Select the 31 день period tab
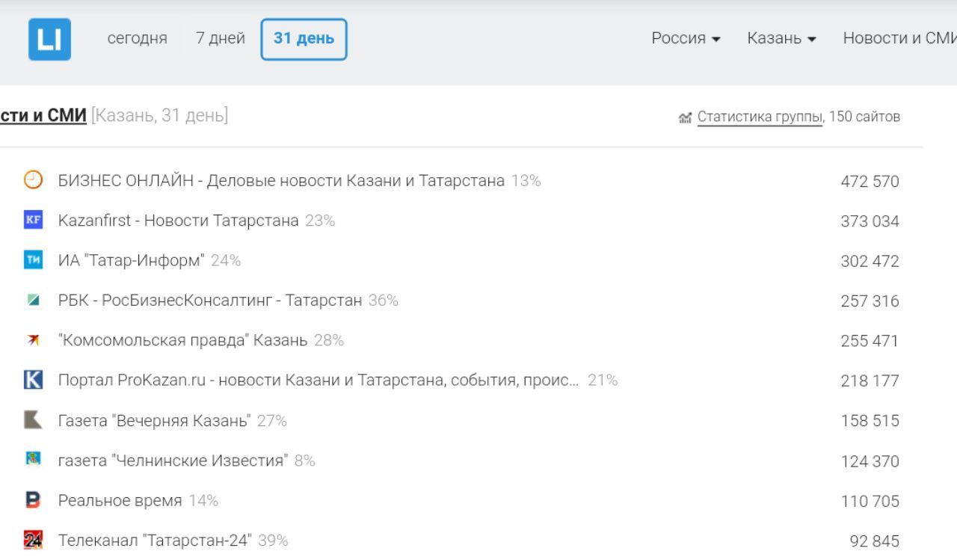 [x=304, y=39]
